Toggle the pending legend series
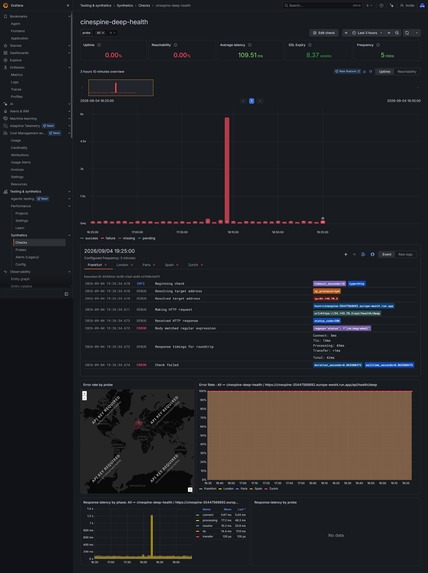The width and height of the screenshot is (428, 573). [x=146, y=238]
